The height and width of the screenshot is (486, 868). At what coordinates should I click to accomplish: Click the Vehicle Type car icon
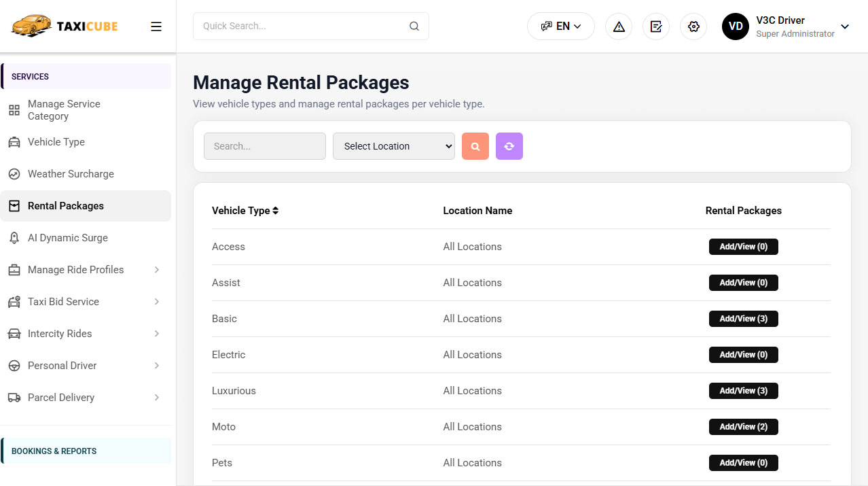(x=14, y=142)
